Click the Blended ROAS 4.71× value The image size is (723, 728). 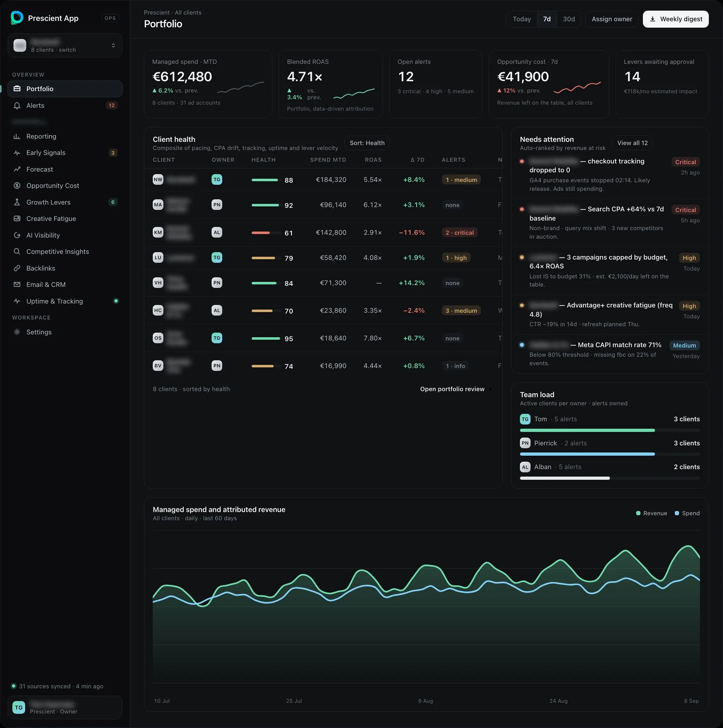click(x=304, y=77)
